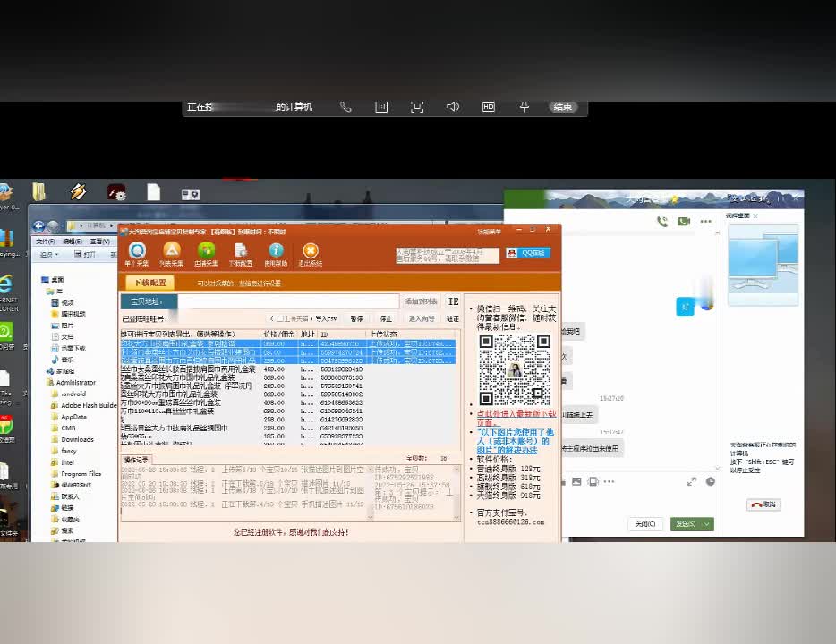The width and height of the screenshot is (836, 644).
Task: Sort by the 价格/佣金 column header
Action: click(x=279, y=334)
